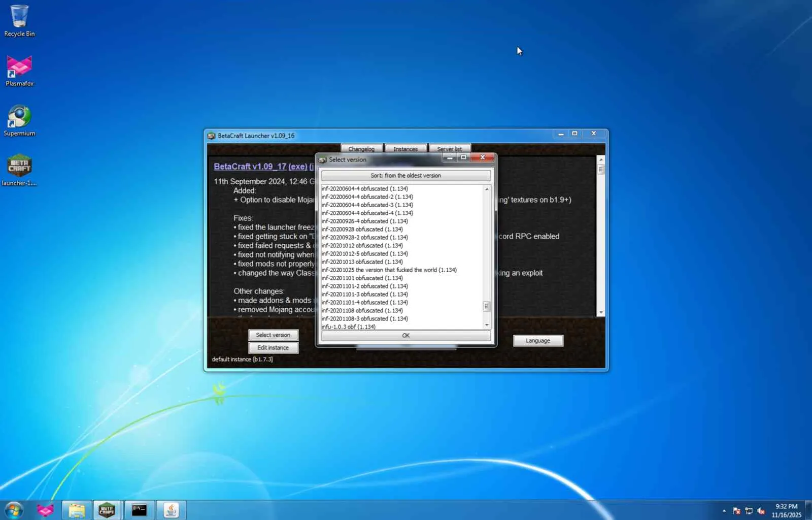Select inf-20200604-4 obfuscated-2 (1.134)
The height and width of the screenshot is (520, 812).
pos(402,197)
